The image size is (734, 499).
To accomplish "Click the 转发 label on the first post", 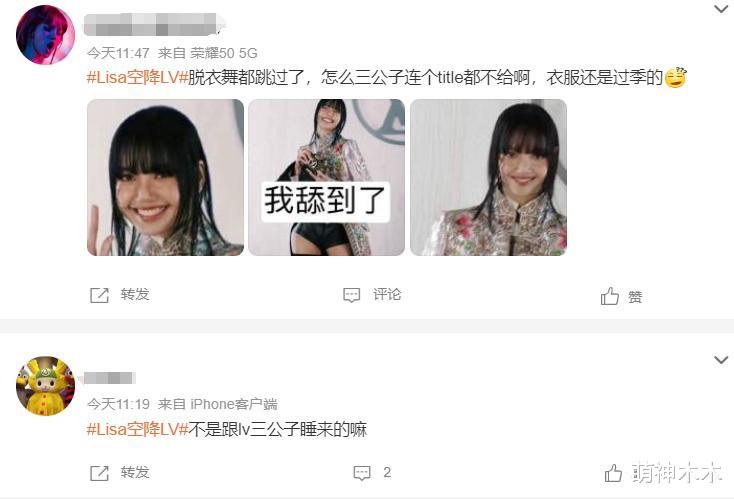I will (x=135, y=294).
